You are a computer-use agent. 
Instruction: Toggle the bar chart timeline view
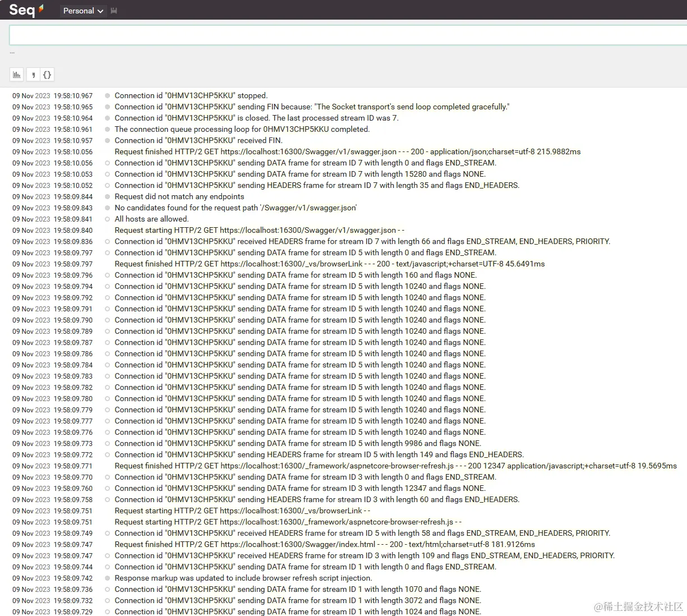tap(17, 75)
